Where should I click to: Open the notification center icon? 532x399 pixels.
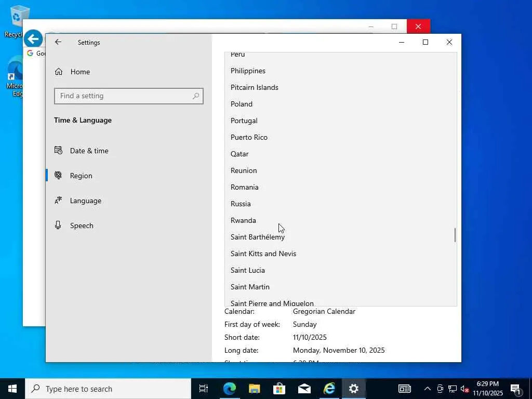[x=516, y=389]
